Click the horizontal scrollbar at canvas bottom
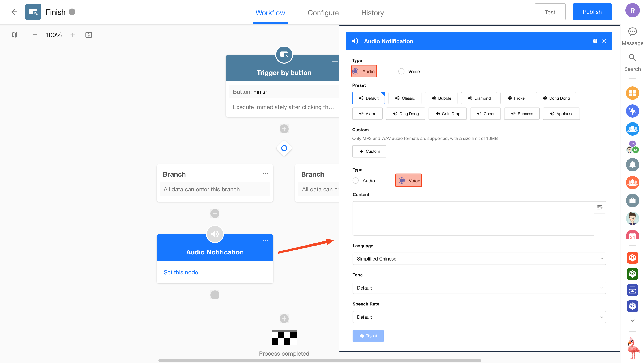644x363 pixels. 320,361
